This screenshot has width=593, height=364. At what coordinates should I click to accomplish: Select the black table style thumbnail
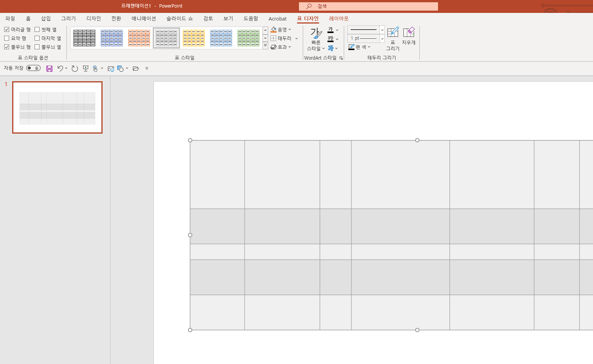click(84, 38)
